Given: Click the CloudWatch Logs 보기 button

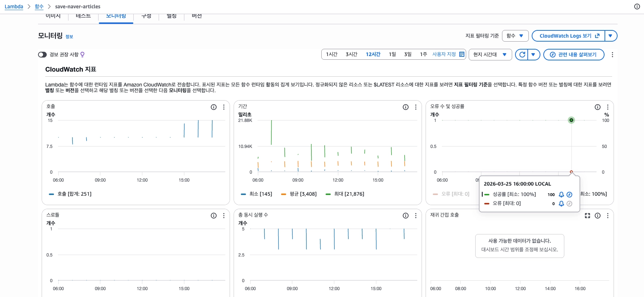Looking at the screenshot, I should 568,36.
